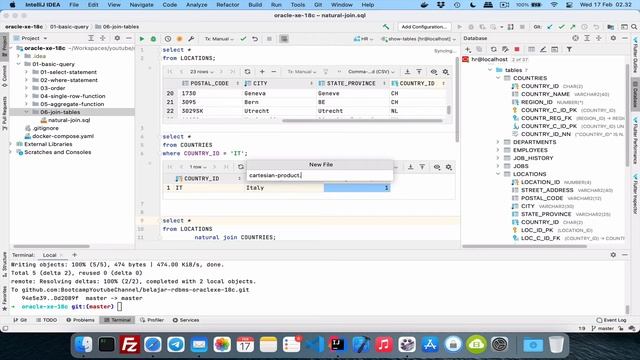
Task: Open Telegram from the Dock
Action: point(176,344)
